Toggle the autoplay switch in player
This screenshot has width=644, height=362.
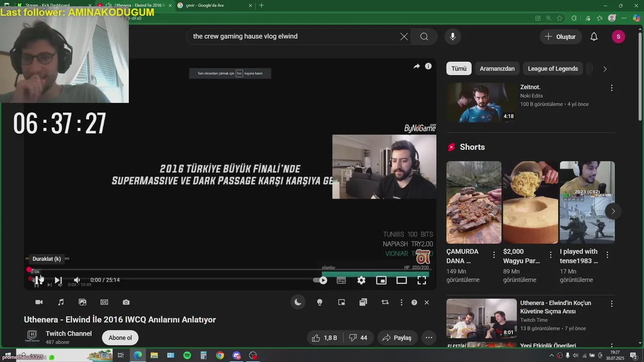pos(320,281)
